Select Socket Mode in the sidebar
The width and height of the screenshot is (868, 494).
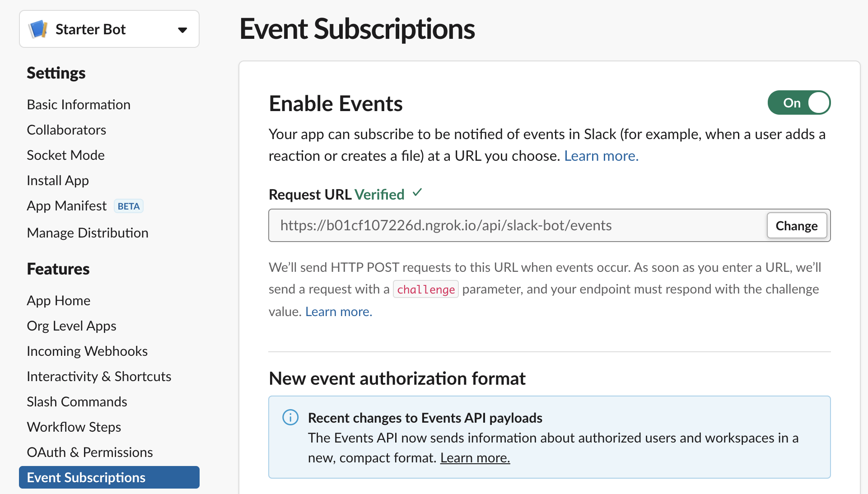click(65, 155)
